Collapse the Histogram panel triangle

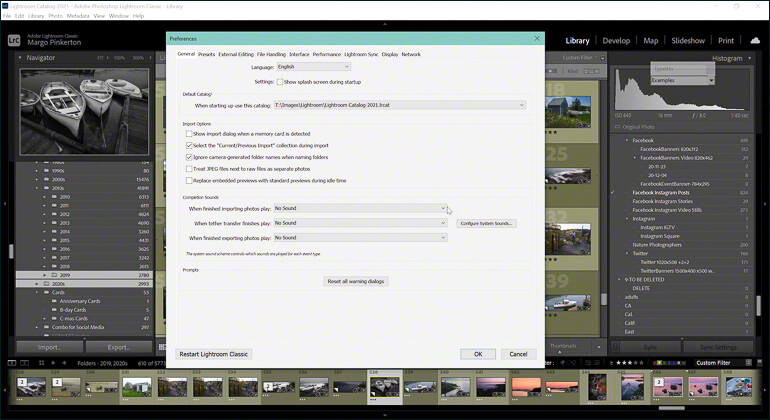click(x=749, y=58)
